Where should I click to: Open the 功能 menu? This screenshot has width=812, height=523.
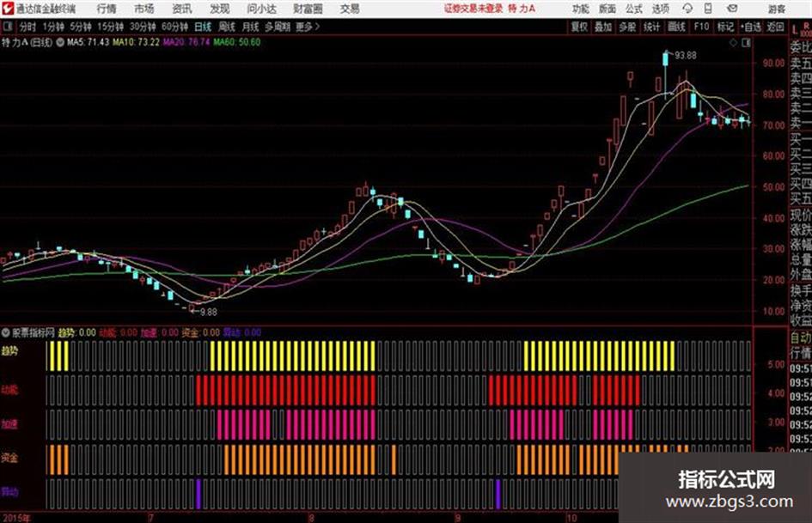click(x=581, y=9)
